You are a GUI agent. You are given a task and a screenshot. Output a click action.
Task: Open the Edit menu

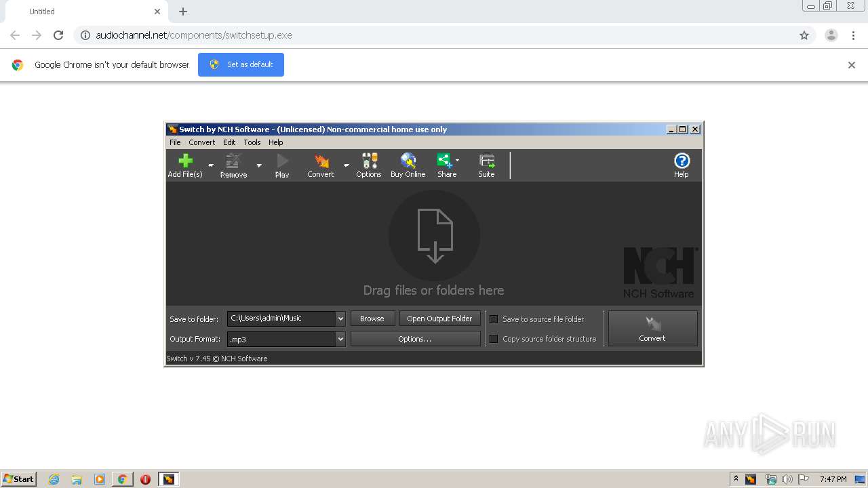(x=229, y=142)
